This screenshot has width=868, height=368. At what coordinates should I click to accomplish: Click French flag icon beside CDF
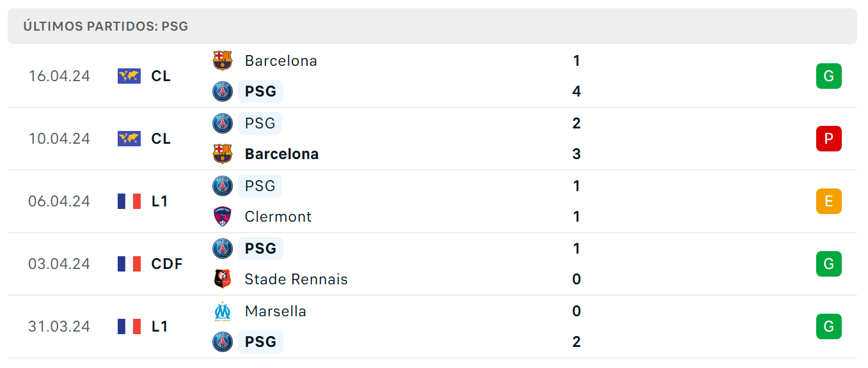coord(129,264)
